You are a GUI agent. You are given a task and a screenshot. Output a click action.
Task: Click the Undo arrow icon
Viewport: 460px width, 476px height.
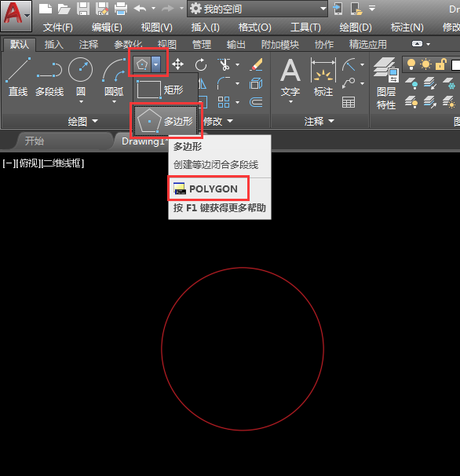click(140, 9)
